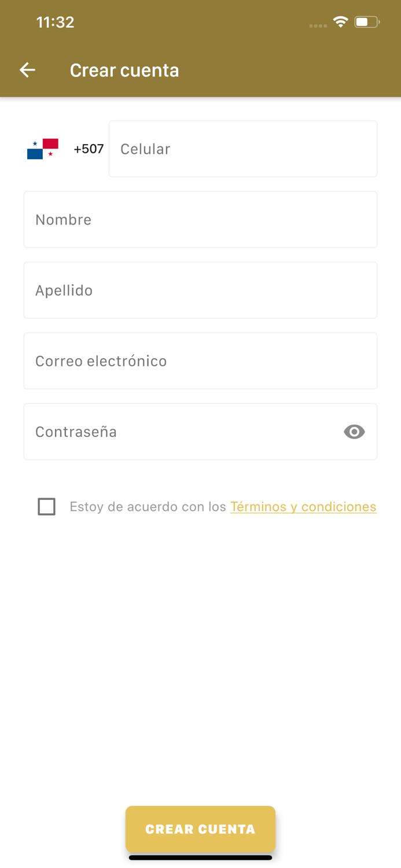Open the country code selector via the flag

(x=42, y=149)
